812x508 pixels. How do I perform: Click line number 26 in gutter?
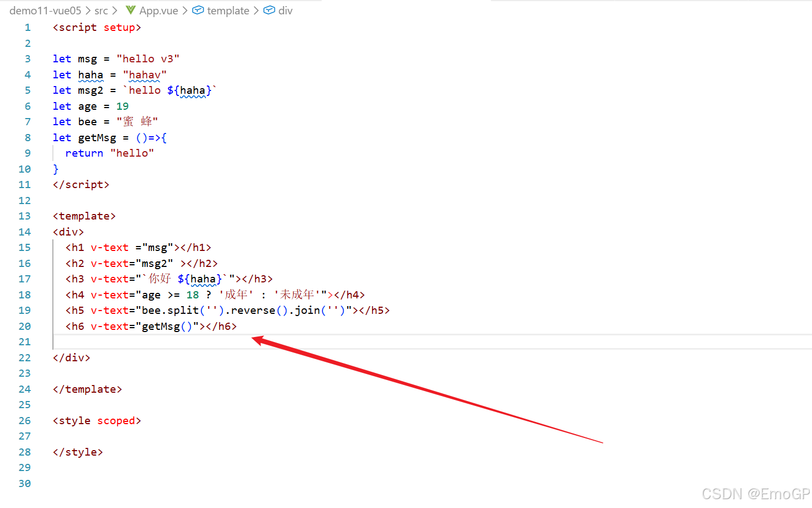click(x=24, y=421)
